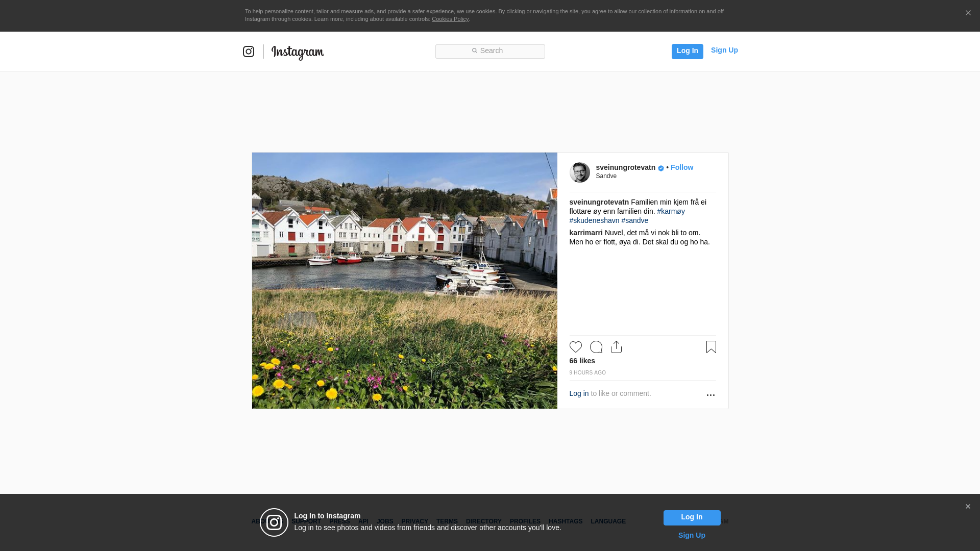Like the post with the heart icon

576,347
